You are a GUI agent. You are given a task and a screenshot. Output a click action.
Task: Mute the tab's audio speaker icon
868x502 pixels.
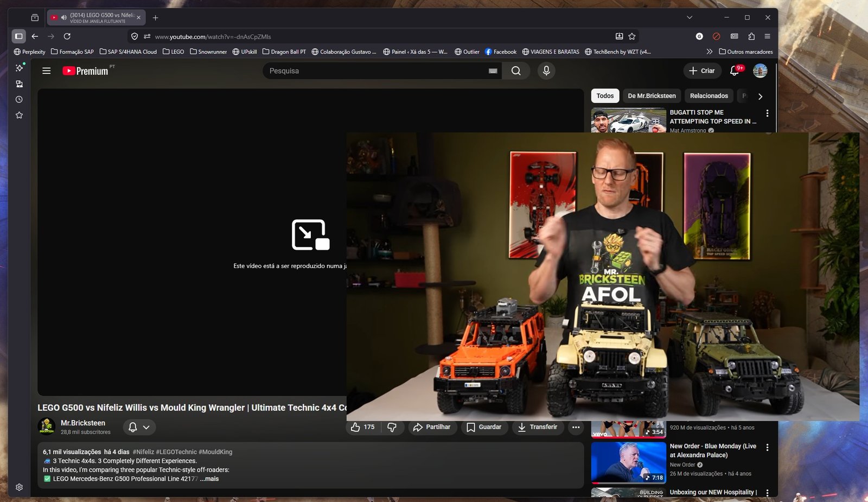coord(63,17)
